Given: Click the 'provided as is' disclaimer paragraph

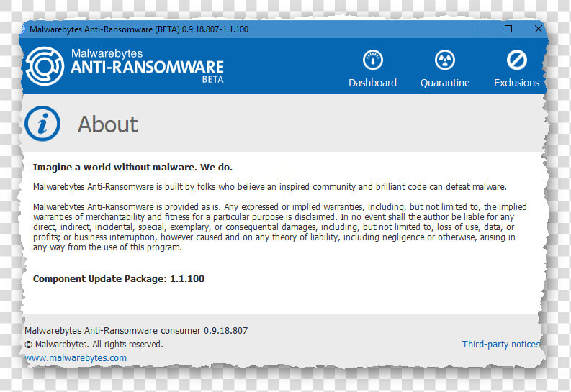Looking at the screenshot, I should pyautogui.click(x=279, y=227).
